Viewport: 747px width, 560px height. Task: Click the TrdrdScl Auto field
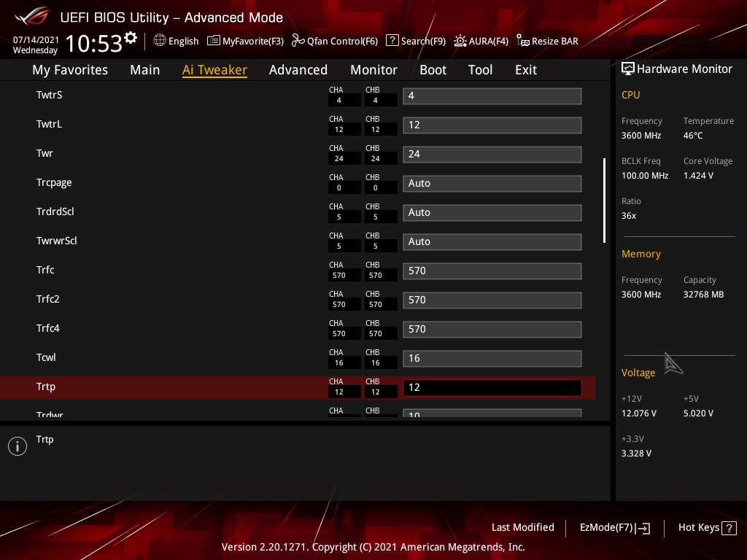[x=492, y=213]
